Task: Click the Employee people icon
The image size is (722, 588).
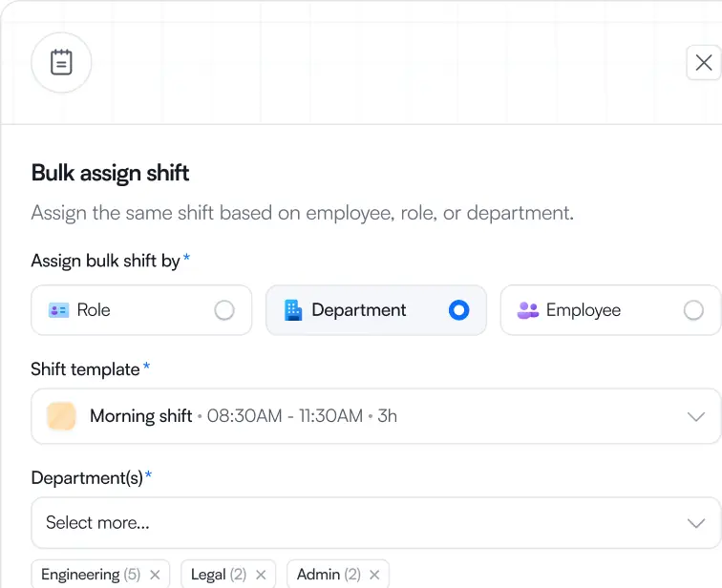Action: [x=528, y=310]
